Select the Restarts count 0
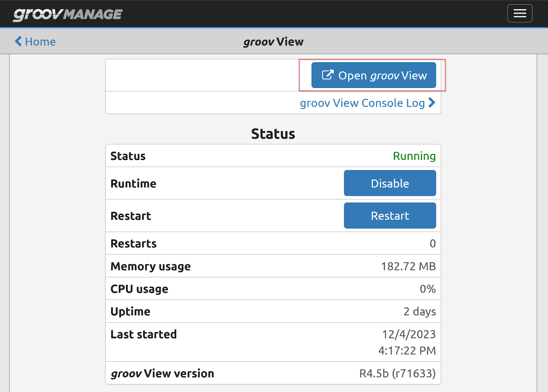Screen dimensions: 548x392 tap(433, 243)
